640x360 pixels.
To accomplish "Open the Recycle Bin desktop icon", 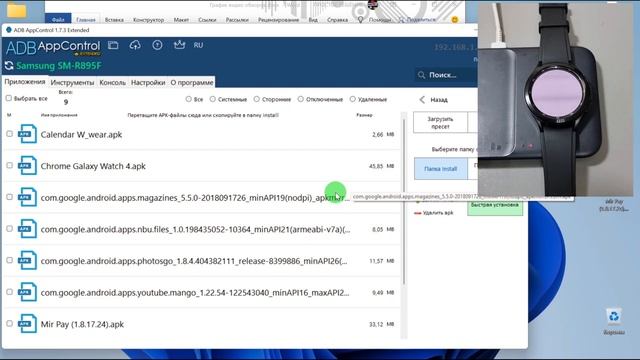I will 614,322.
